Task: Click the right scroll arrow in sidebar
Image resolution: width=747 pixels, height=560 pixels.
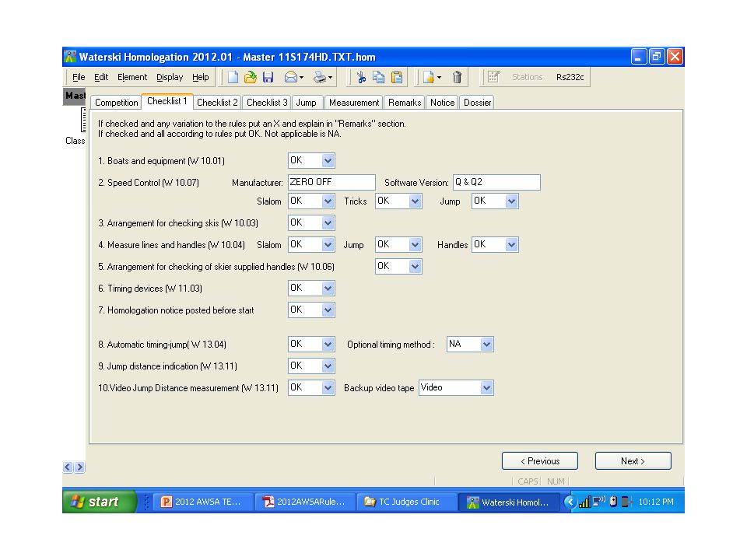Action: [79, 467]
